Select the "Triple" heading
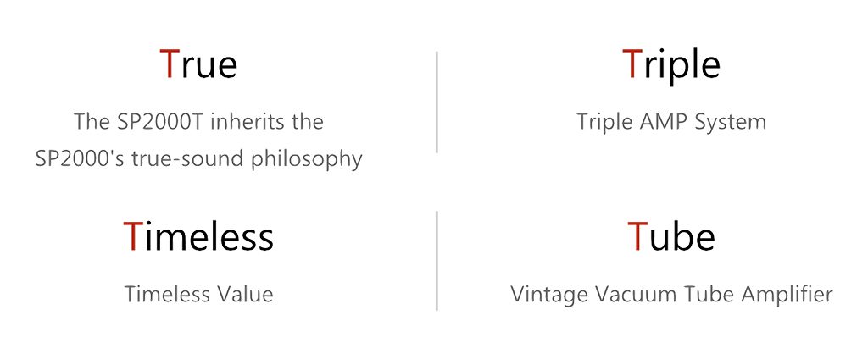Image resolution: width=868 pixels, height=354 pixels. [x=671, y=66]
